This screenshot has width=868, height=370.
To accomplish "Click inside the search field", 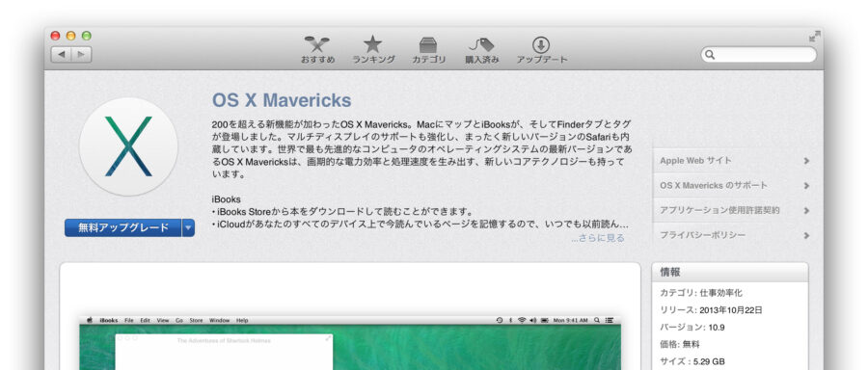I will [758, 55].
